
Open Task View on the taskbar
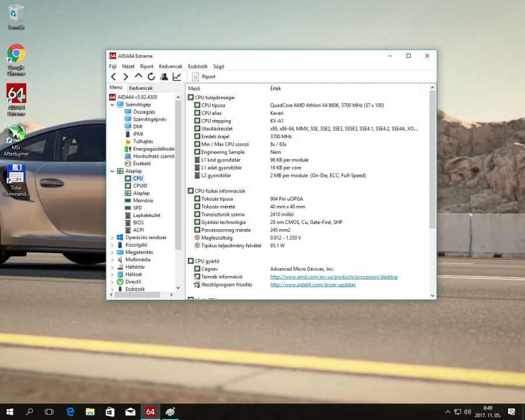(49, 412)
